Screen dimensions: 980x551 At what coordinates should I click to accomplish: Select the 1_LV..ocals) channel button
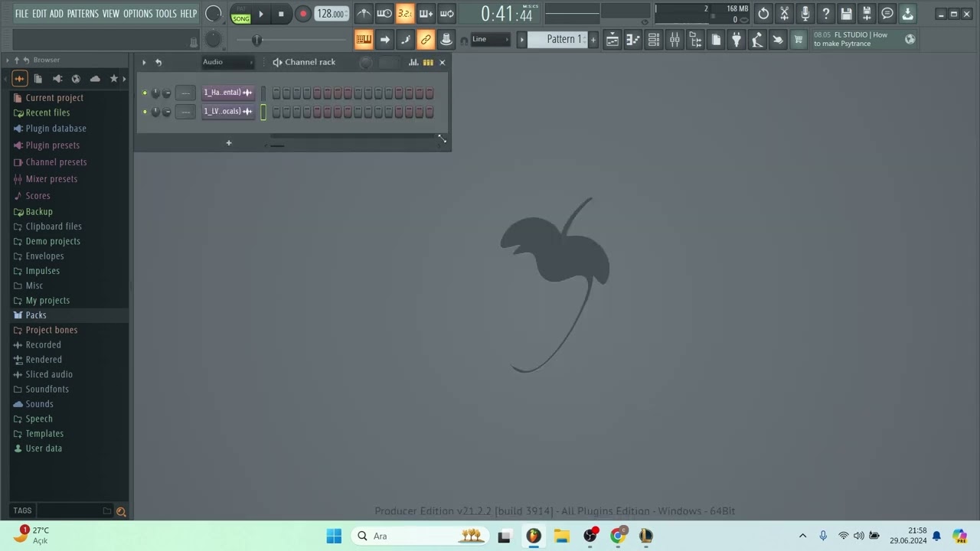(228, 112)
